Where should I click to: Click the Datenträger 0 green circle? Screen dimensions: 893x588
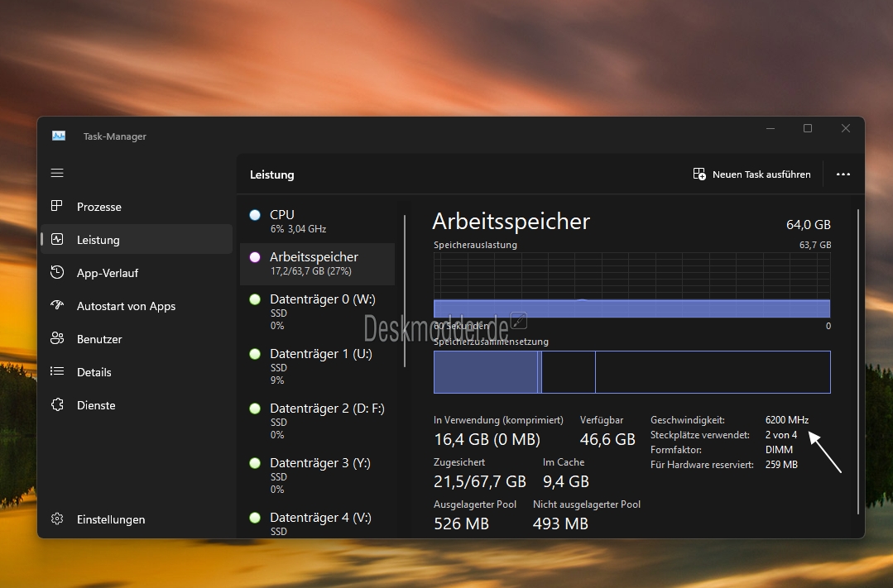(255, 299)
